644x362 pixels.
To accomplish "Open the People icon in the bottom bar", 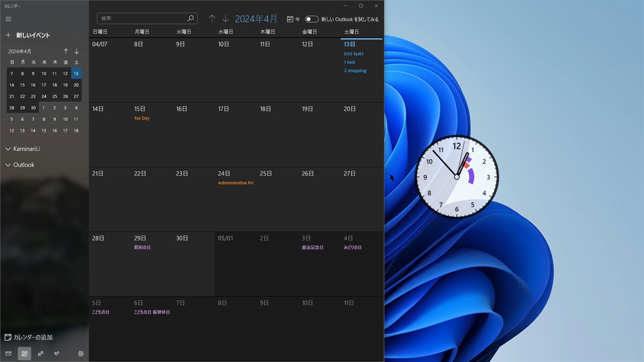I will click(41, 353).
